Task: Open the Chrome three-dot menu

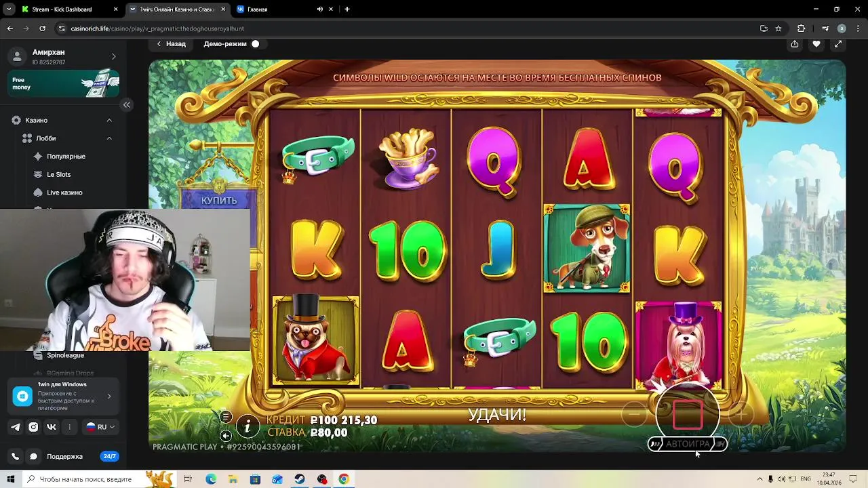Action: click(x=859, y=28)
